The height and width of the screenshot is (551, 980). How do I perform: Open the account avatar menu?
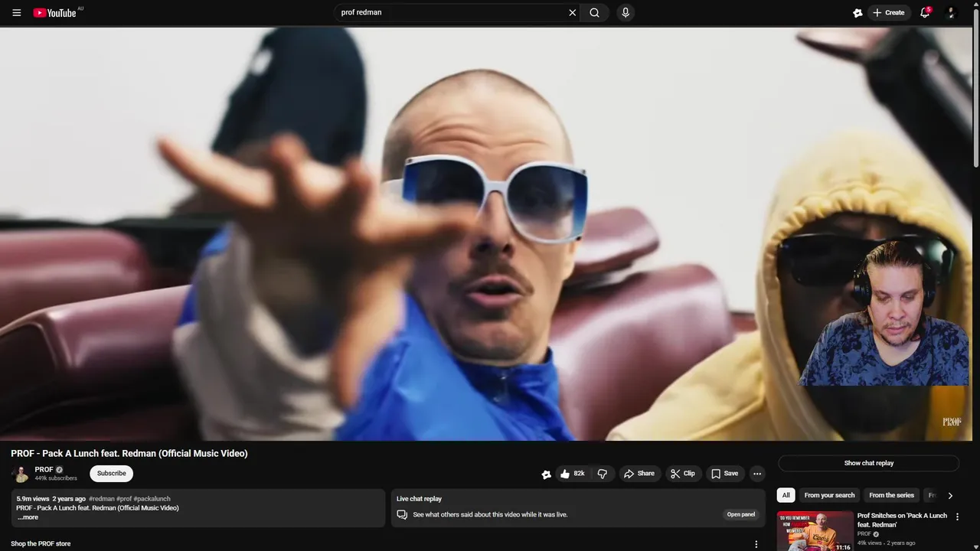952,13
